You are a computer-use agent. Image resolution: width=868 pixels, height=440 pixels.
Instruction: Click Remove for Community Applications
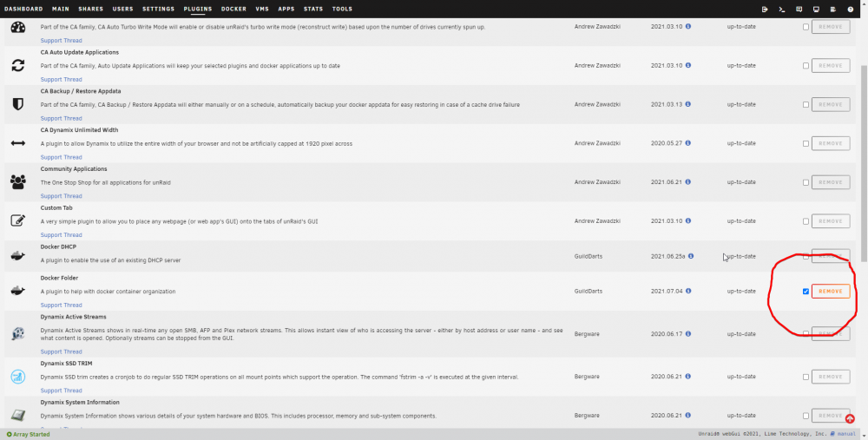tap(831, 182)
